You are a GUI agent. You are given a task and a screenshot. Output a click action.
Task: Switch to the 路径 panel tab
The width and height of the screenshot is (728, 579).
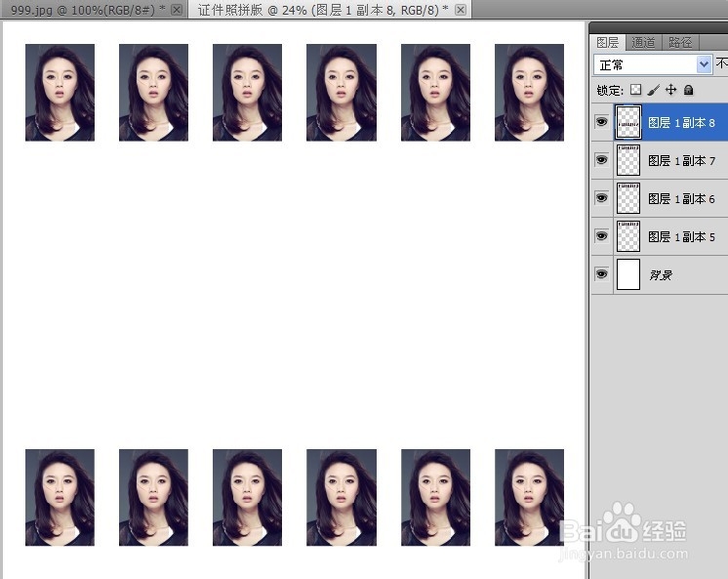[680, 43]
